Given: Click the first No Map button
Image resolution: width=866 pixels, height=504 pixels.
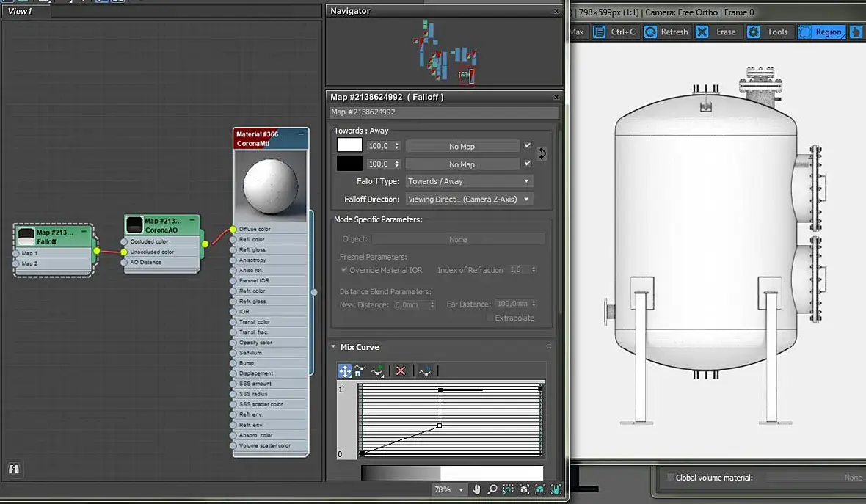Looking at the screenshot, I should pyautogui.click(x=462, y=146).
